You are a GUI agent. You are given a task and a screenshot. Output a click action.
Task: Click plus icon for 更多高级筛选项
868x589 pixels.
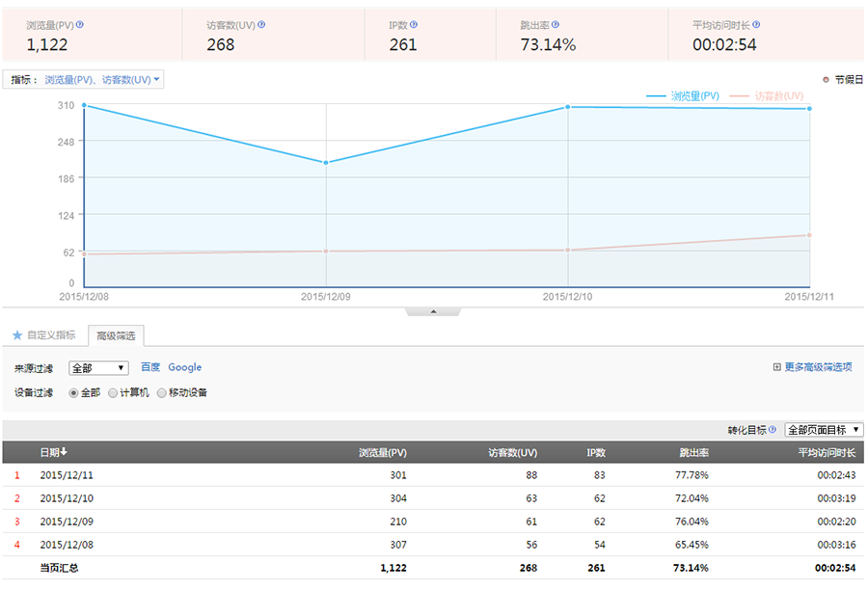[776, 367]
